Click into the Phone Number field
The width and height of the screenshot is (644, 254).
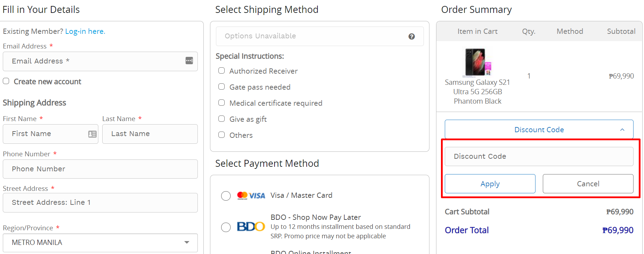coord(100,169)
